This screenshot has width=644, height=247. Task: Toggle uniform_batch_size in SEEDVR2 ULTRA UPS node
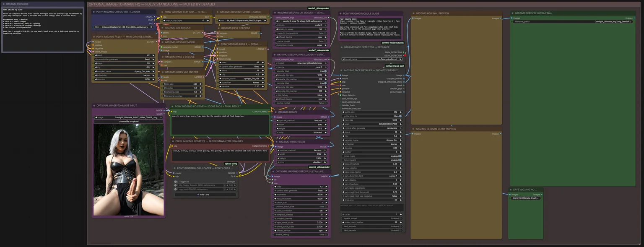click(301, 207)
